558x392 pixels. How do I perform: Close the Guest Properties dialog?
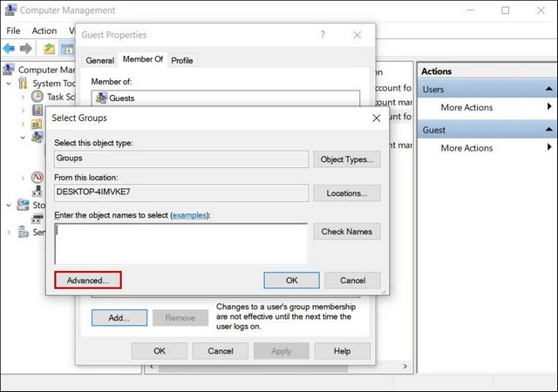click(357, 35)
